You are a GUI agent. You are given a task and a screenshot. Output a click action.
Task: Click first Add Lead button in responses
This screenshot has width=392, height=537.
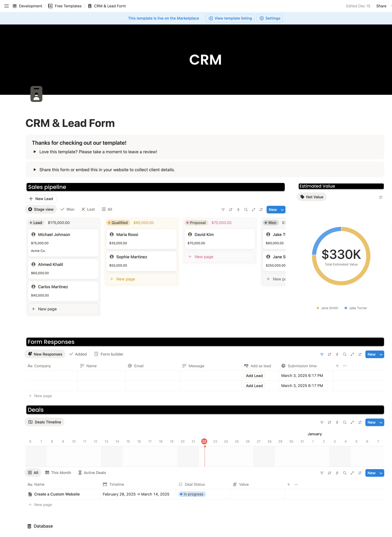[x=254, y=376]
